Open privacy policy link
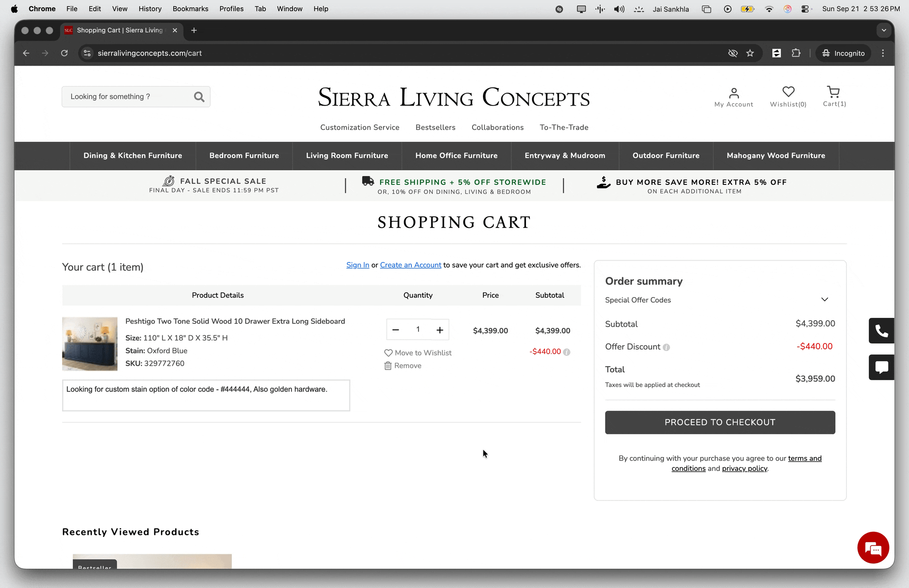Image resolution: width=909 pixels, height=588 pixels. coord(745,468)
